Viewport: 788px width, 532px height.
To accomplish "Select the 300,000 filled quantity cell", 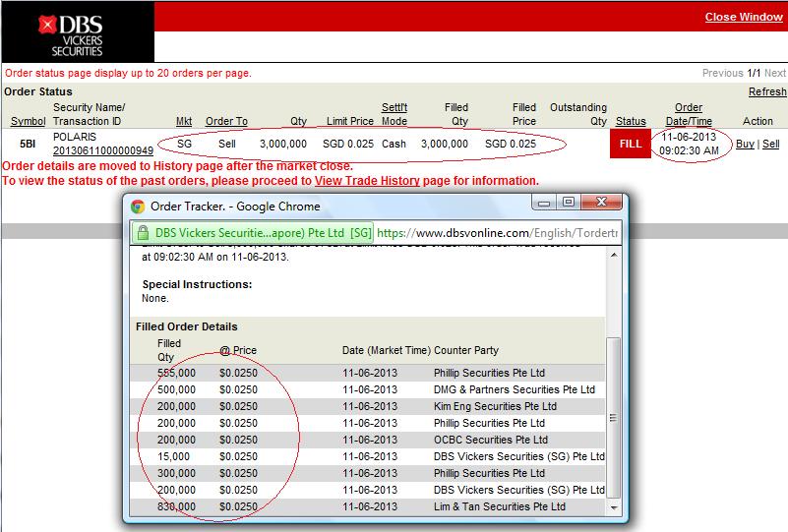I will pyautogui.click(x=176, y=473).
